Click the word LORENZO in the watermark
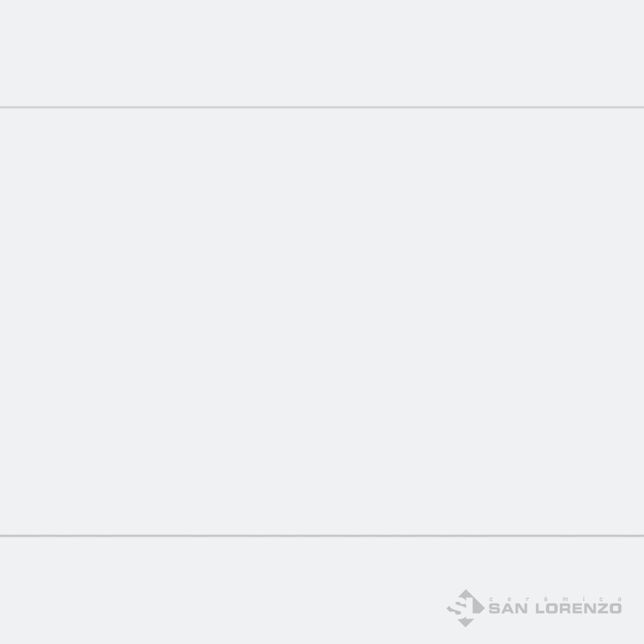The width and height of the screenshot is (644, 644). pyautogui.click(x=579, y=609)
